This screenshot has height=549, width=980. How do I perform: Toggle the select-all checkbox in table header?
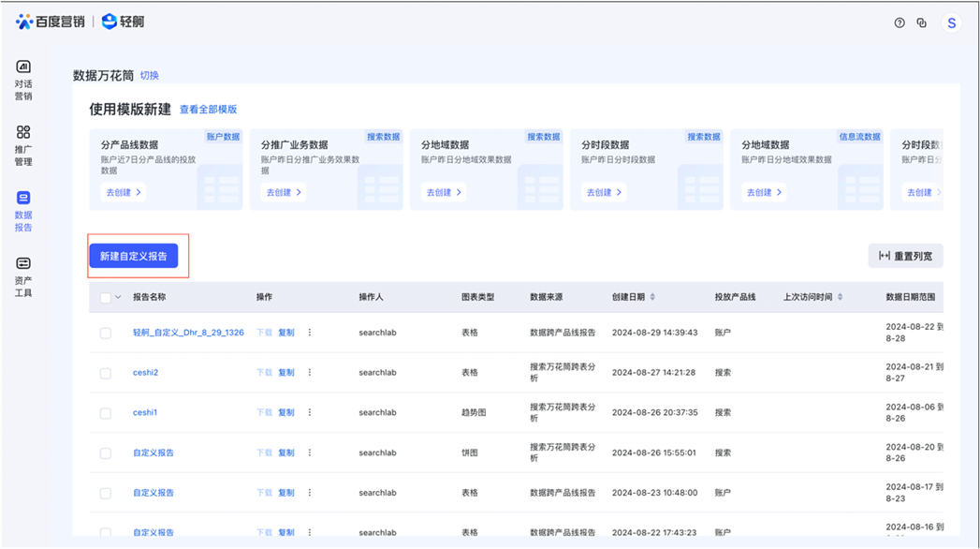[105, 298]
